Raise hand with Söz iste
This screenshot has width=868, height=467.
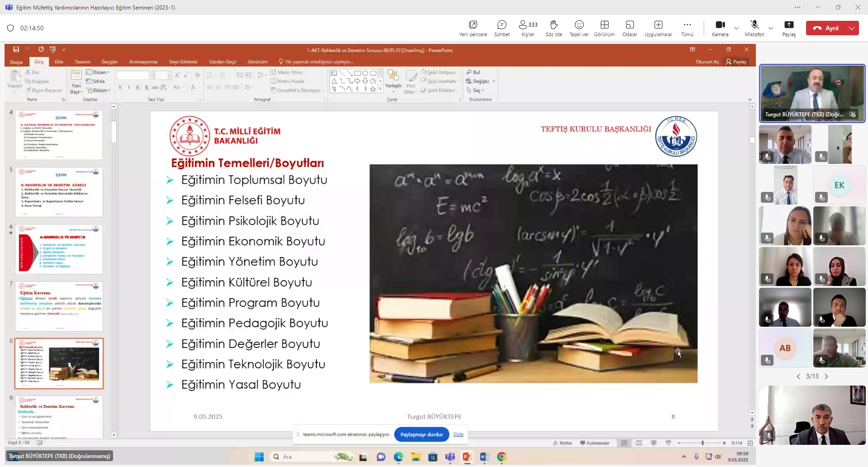(x=554, y=28)
